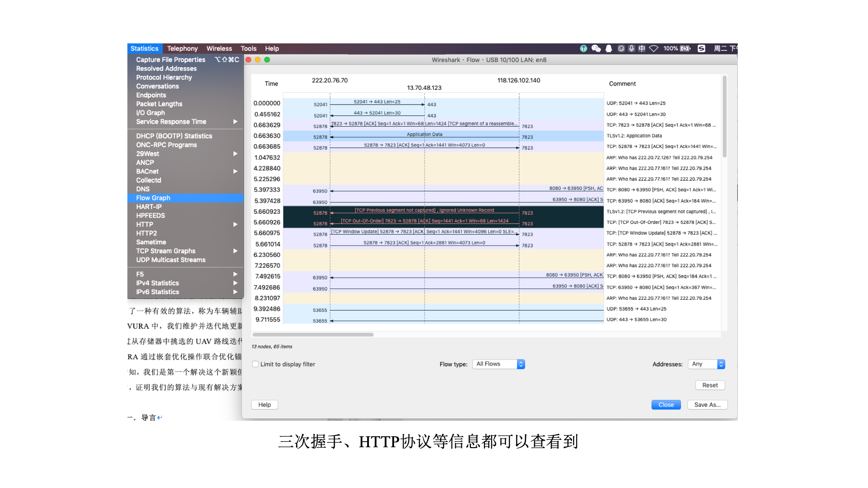The width and height of the screenshot is (868, 488).
Task: Click the 222.20.76.70 node header
Action: tap(330, 80)
